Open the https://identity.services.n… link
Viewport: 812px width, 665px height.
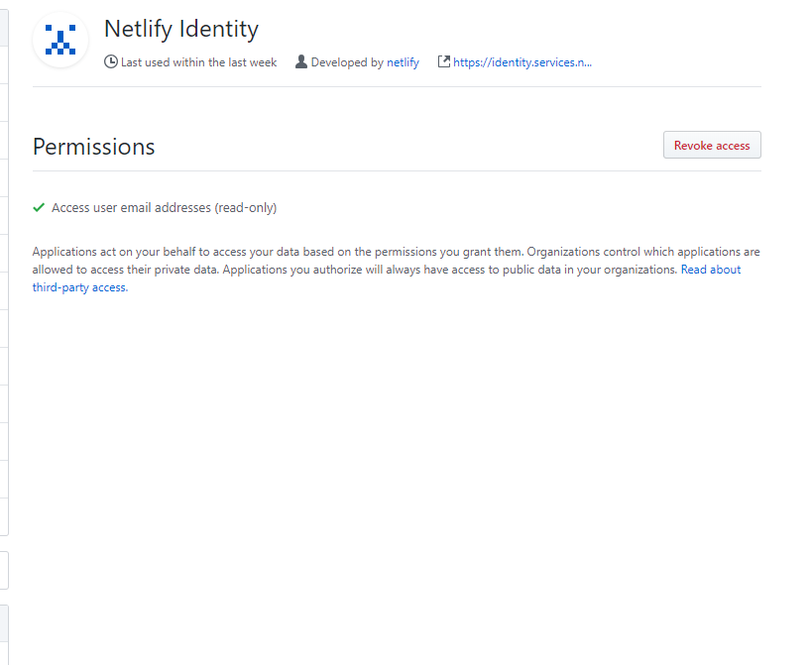point(522,61)
